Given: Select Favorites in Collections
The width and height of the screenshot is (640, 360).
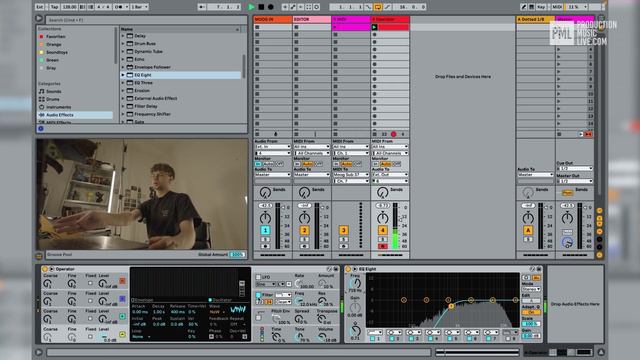Looking at the screenshot, I should (x=56, y=36).
